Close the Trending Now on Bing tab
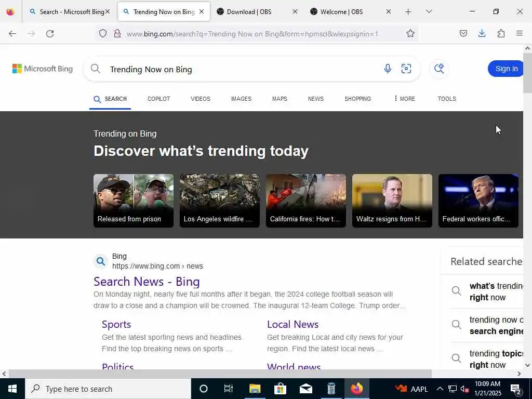This screenshot has height=399, width=532. 202,12
